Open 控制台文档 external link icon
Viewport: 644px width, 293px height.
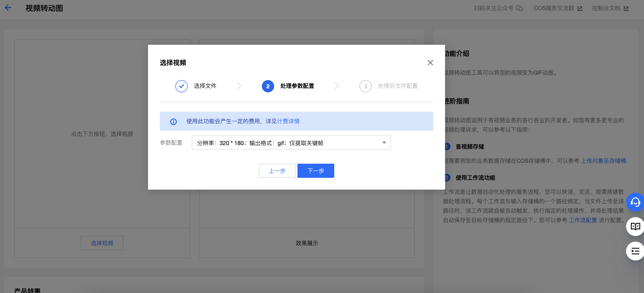(x=626, y=9)
